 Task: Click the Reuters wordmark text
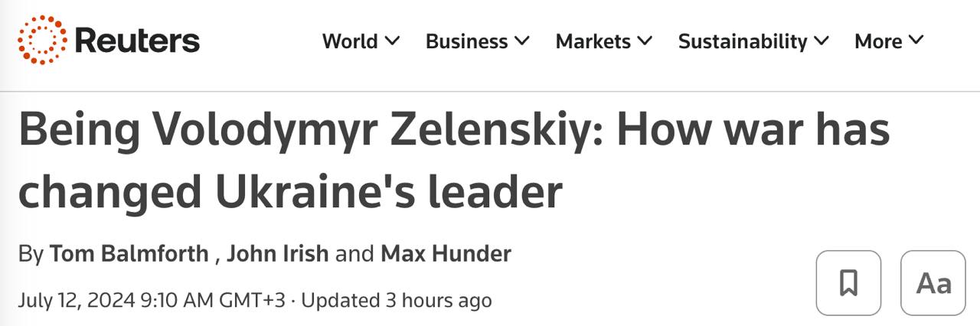click(137, 41)
